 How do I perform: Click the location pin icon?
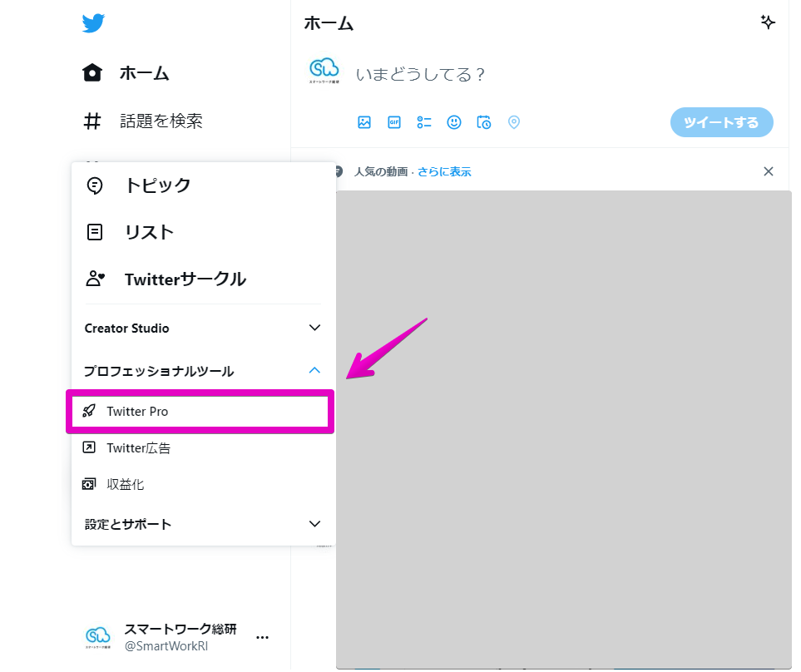(x=514, y=122)
